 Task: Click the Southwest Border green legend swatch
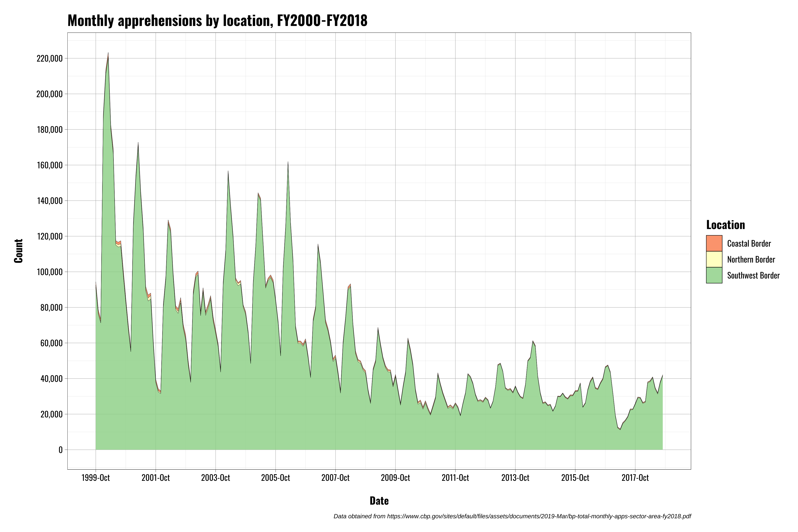pos(714,275)
